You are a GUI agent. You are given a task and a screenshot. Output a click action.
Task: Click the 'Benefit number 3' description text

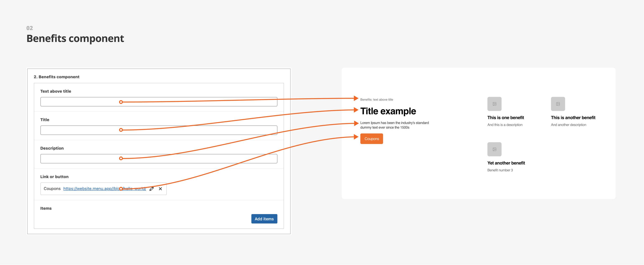[500, 170]
